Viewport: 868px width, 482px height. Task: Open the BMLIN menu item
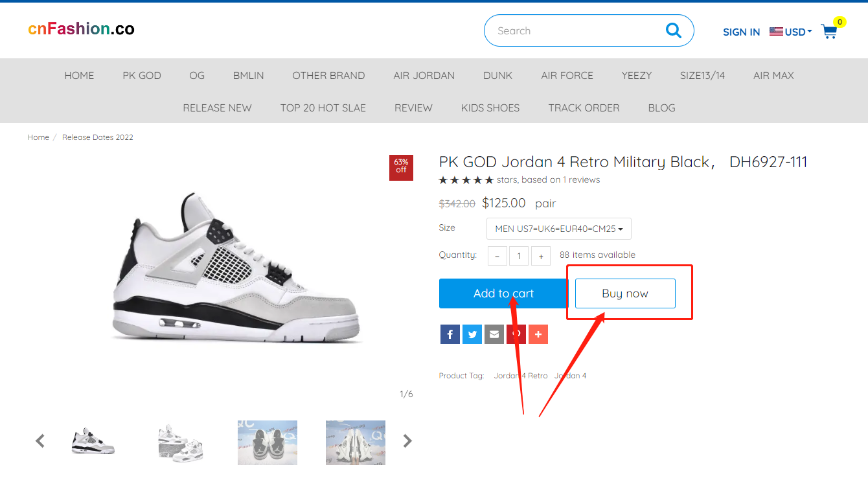click(x=249, y=75)
